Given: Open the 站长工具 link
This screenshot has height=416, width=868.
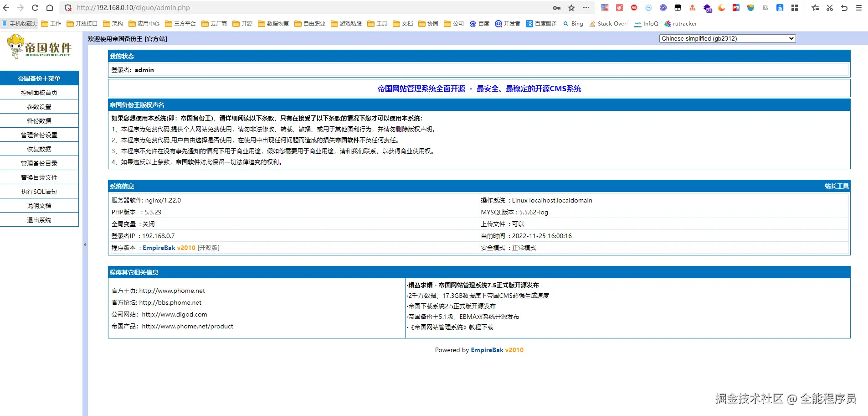Looking at the screenshot, I should (x=837, y=186).
